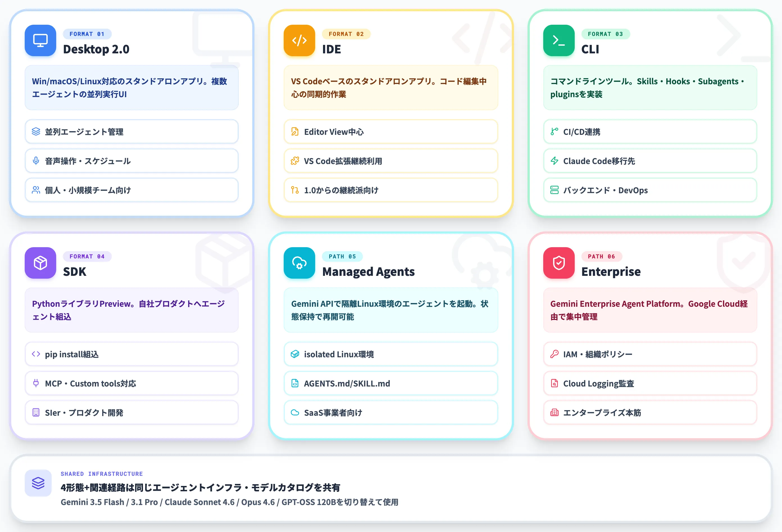Screen dimensions: 782x532
Task: Click the MCP・Custom tools対応 label
Action: [x=90, y=384]
